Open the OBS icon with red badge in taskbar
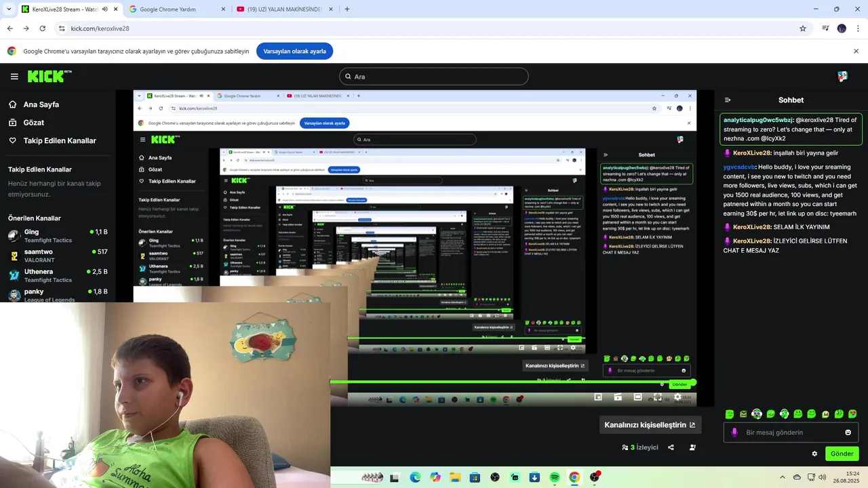868x488 pixels. tap(595, 477)
